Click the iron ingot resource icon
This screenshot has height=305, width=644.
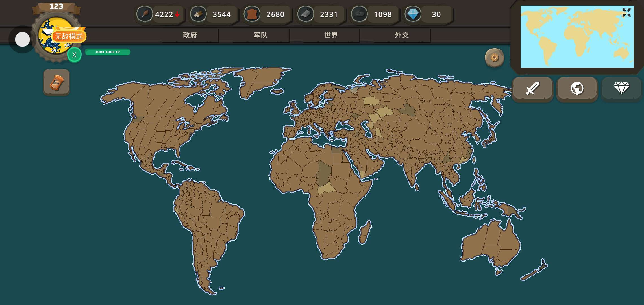coord(306,14)
